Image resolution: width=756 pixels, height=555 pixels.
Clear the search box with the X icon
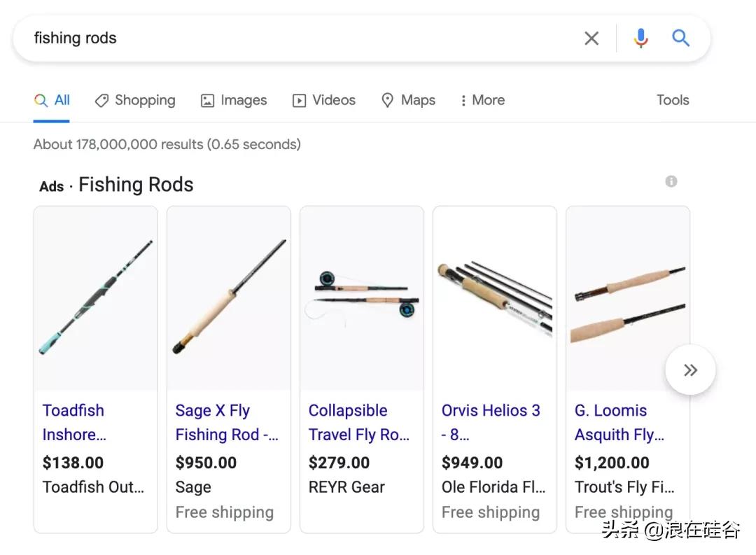pyautogui.click(x=591, y=38)
